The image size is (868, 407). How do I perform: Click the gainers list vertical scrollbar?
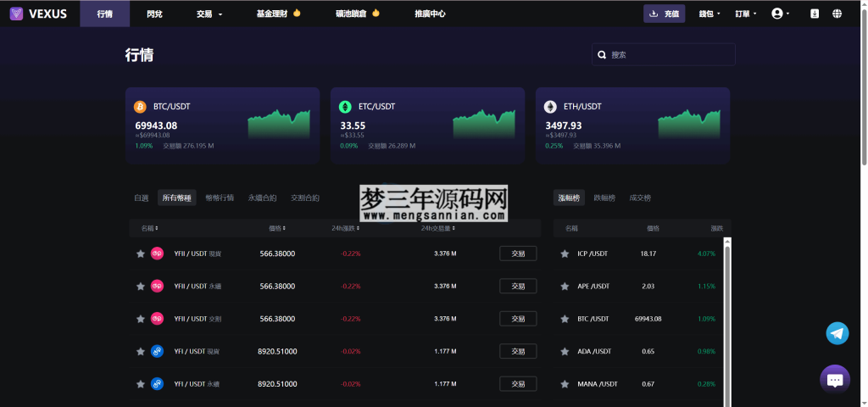click(x=727, y=322)
